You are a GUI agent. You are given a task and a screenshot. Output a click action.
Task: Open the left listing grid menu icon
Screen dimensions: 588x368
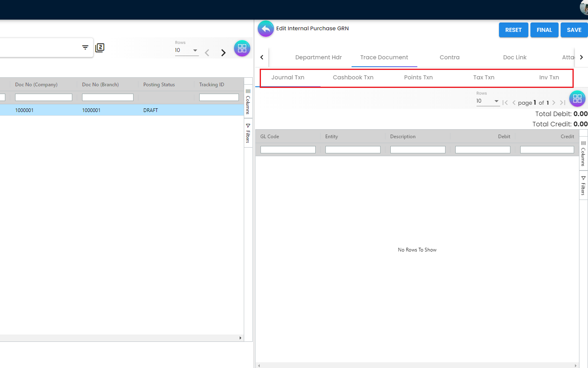tap(242, 48)
